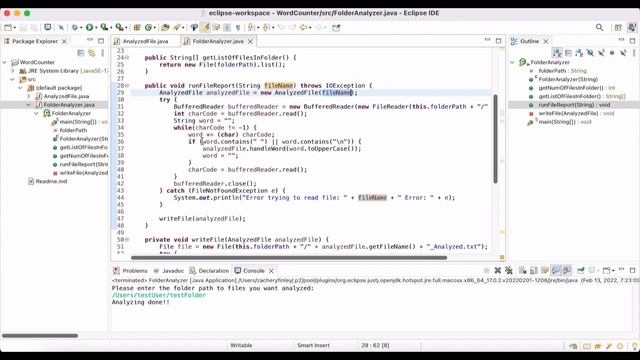Toggle Hide Local Types in Outline

tap(623, 53)
